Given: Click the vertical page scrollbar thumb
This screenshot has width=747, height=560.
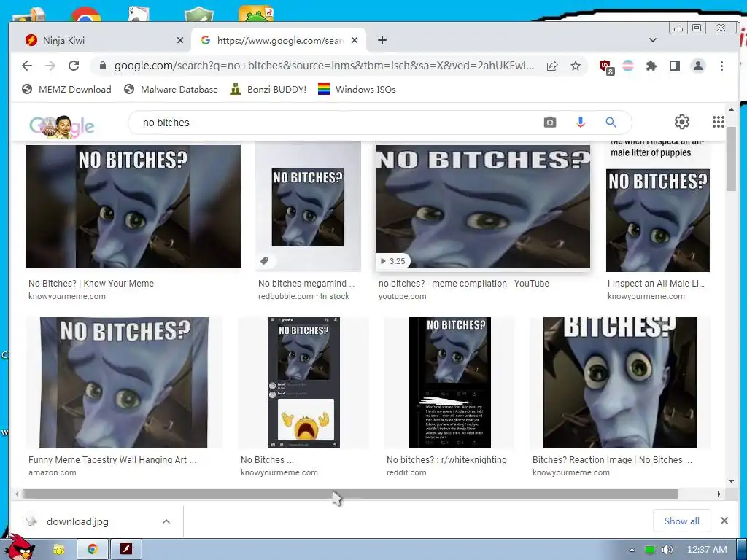Looking at the screenshot, I should 731,158.
